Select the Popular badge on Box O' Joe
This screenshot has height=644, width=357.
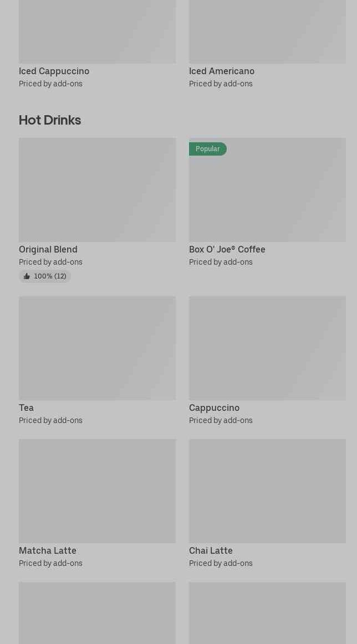pyautogui.click(x=208, y=148)
